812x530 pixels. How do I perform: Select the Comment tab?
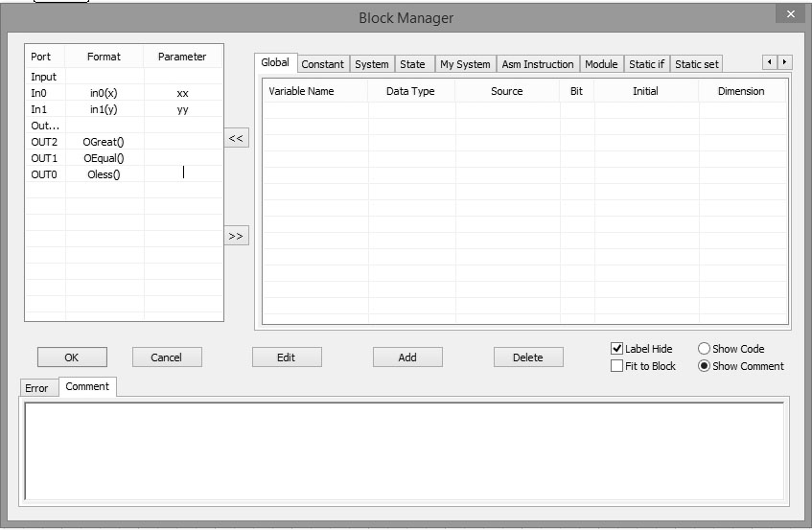(87, 386)
